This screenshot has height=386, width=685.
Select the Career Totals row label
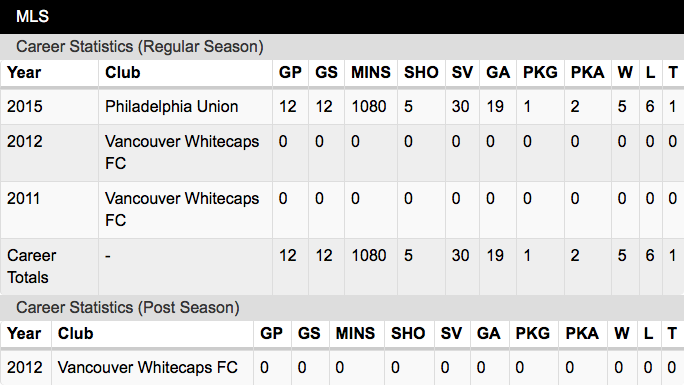[x=31, y=266]
